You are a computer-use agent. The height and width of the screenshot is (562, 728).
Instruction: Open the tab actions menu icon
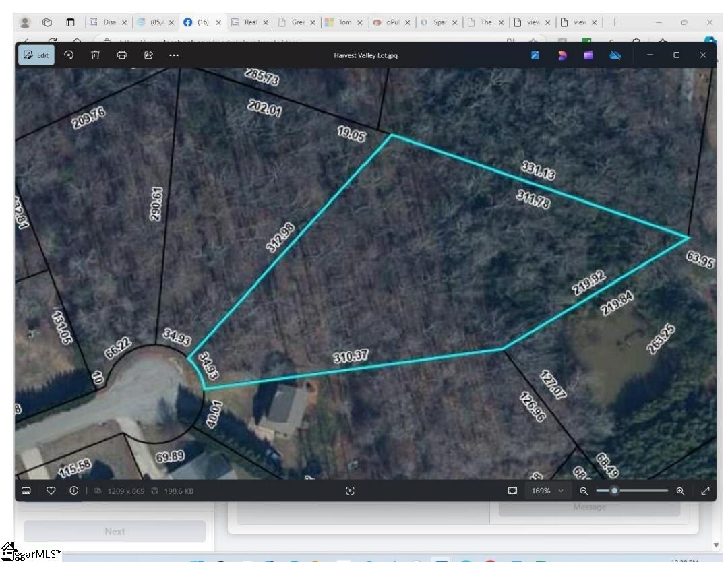(70, 22)
